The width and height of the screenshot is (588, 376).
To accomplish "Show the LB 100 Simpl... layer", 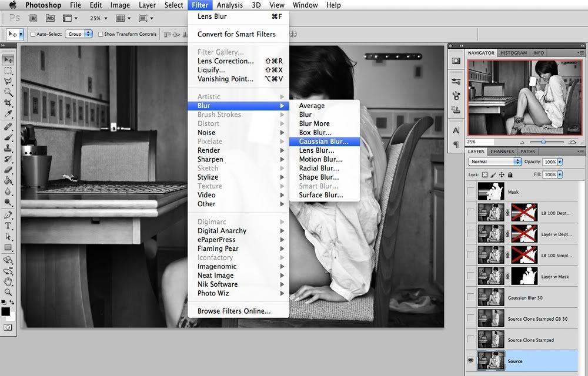I will point(470,255).
